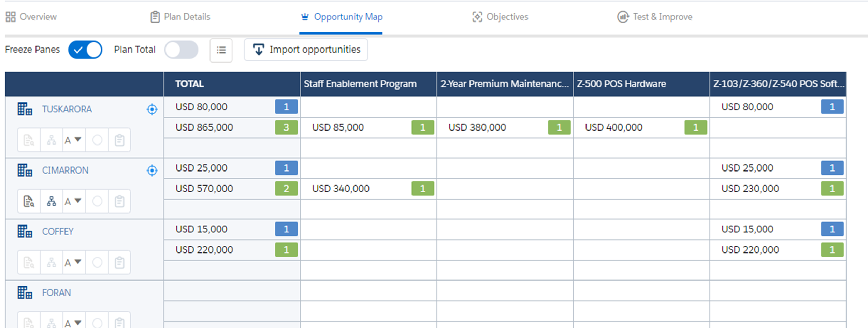Switch to the Plan Details tab
The width and height of the screenshot is (868, 328).
click(x=180, y=17)
